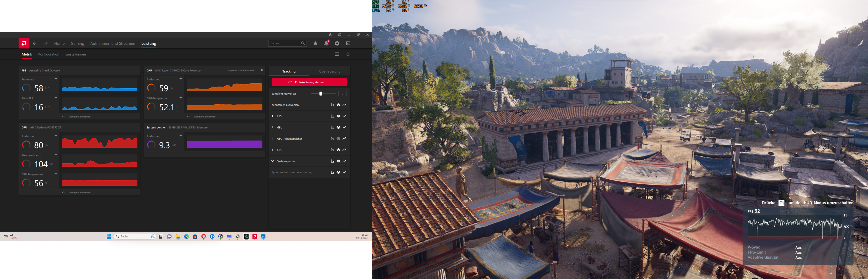Open File Explorer from taskbar
Screen dimensions: 868x279
tap(178, 237)
